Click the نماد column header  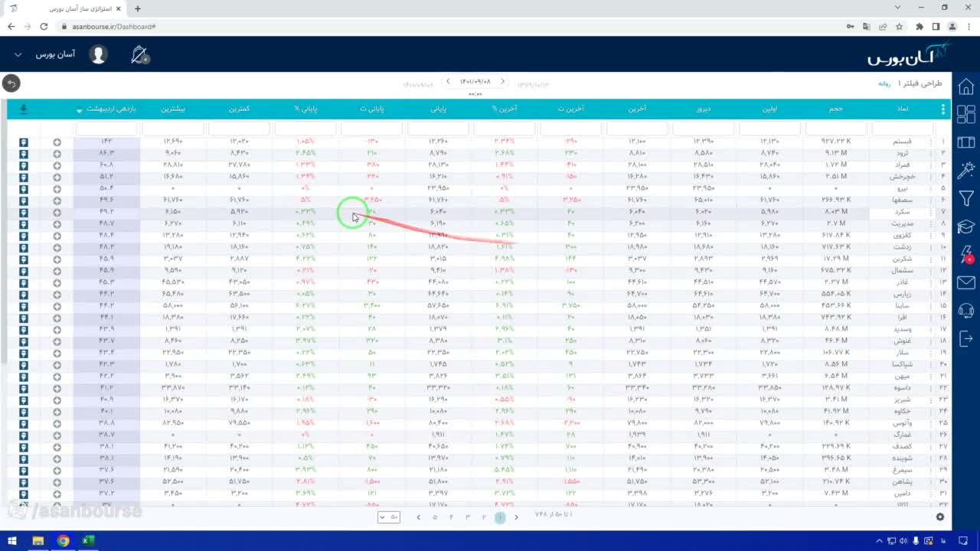pyautogui.click(x=903, y=109)
